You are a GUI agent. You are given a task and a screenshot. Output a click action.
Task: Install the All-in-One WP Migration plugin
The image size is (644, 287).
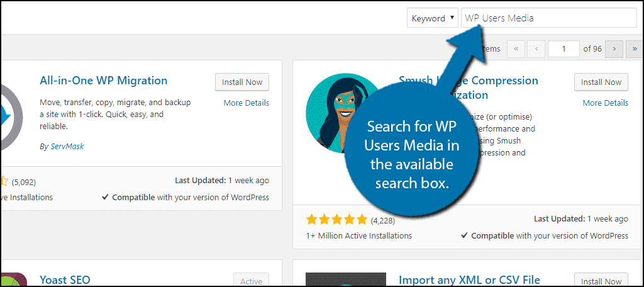click(x=242, y=82)
